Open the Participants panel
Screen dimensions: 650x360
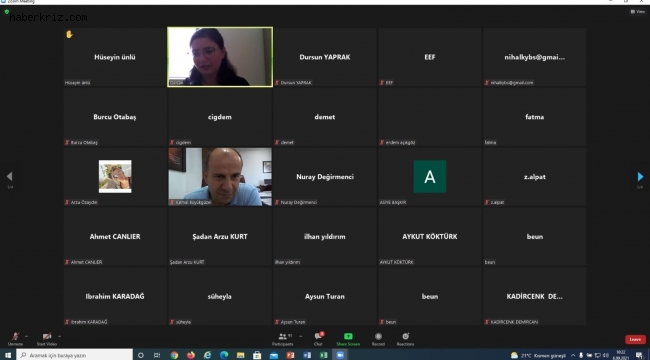(283, 339)
